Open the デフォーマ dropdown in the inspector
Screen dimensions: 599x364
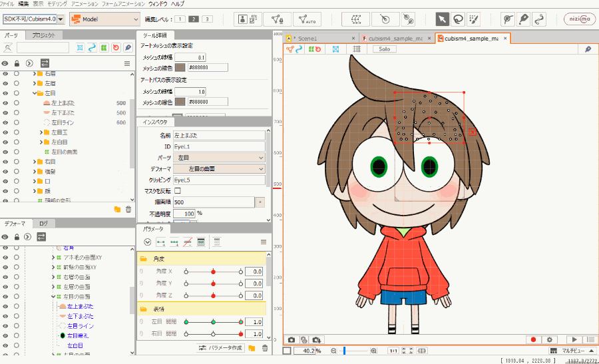[x=219, y=169]
